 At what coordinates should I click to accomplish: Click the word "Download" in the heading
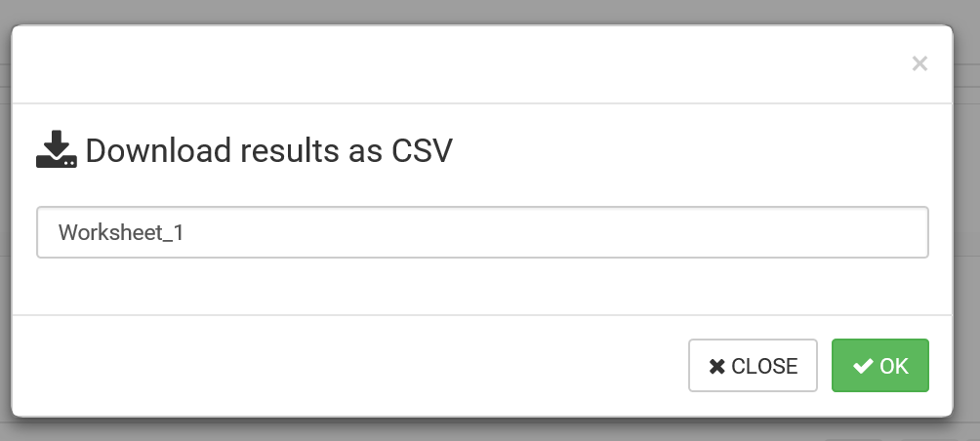pos(158,151)
